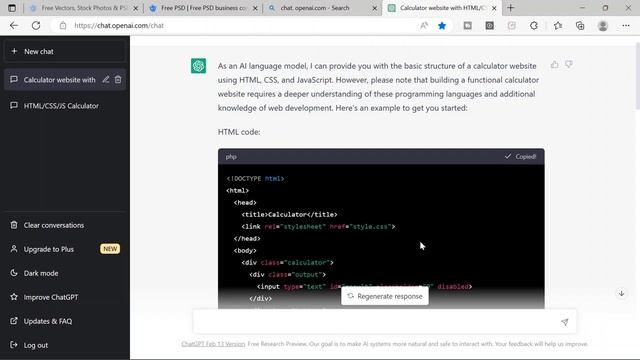
Task: Select Upgrade to Plus
Action: point(49,249)
